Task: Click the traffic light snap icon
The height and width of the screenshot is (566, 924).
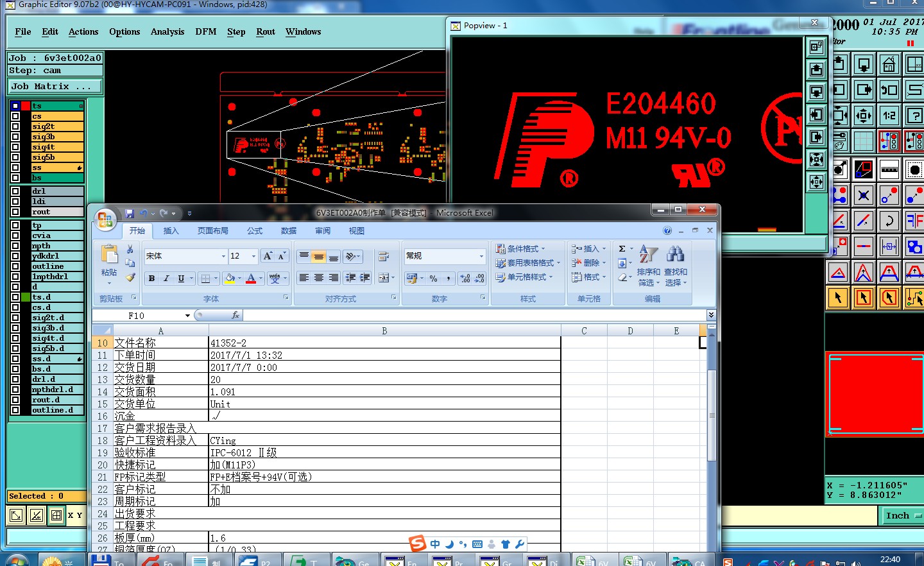Action: point(889,141)
